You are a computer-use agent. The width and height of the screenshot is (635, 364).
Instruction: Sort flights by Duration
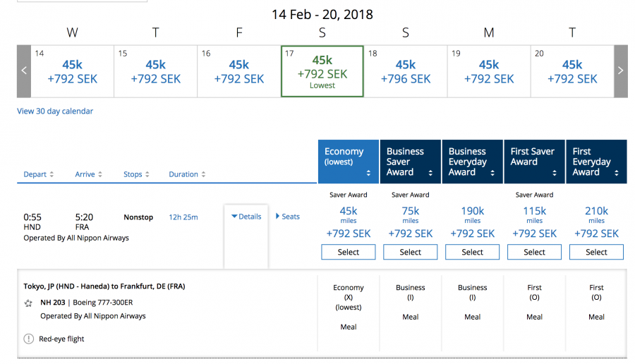pos(187,174)
